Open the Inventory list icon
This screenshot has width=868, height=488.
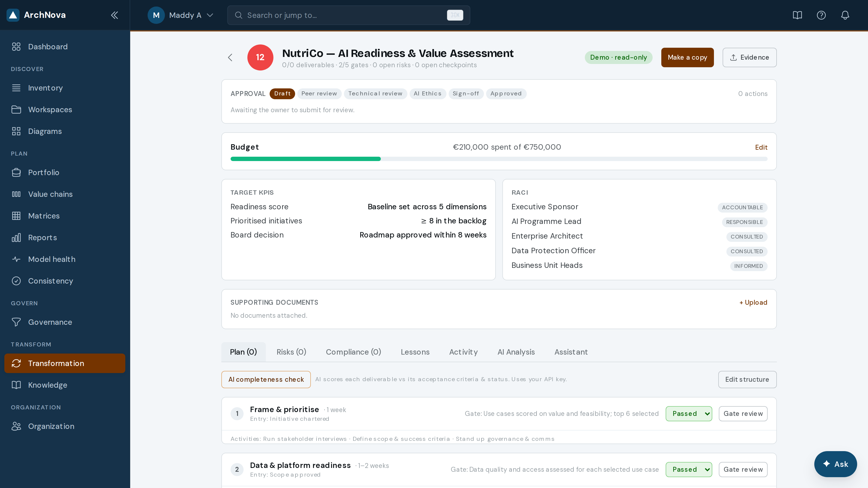16,88
